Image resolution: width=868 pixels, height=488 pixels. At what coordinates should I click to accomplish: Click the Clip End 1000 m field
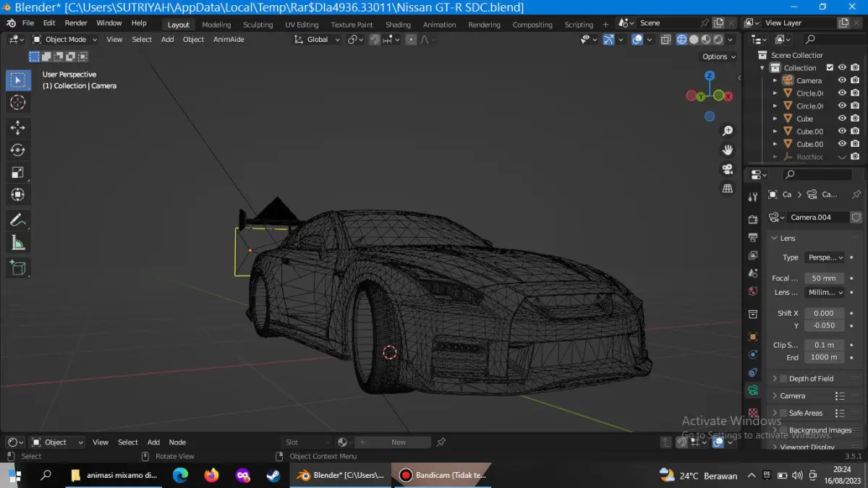(x=824, y=357)
